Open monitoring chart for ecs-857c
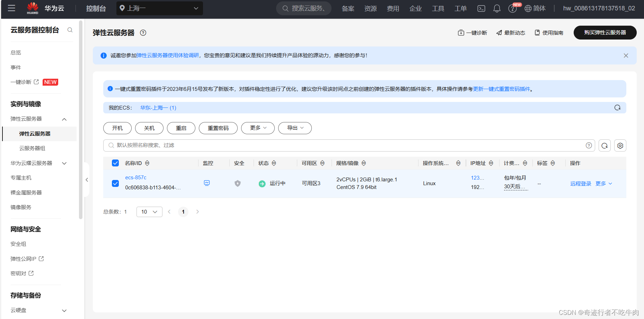 (x=207, y=183)
